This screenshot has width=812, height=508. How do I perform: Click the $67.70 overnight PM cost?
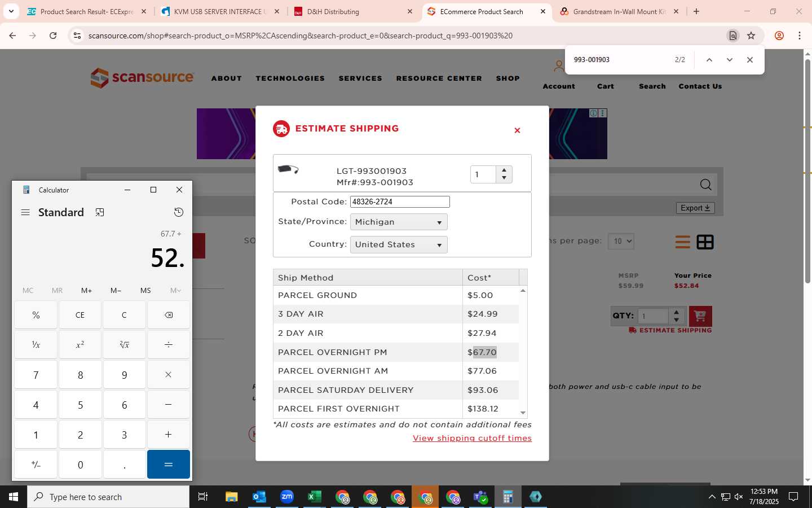(482, 352)
